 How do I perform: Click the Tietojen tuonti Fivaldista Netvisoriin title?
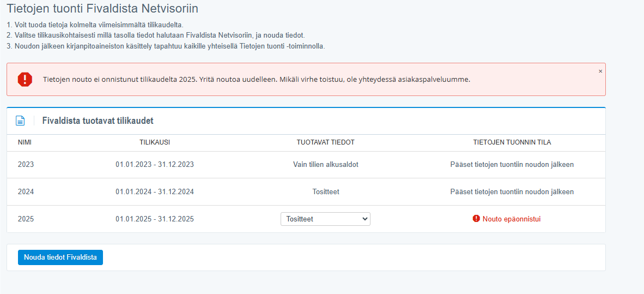102,9
